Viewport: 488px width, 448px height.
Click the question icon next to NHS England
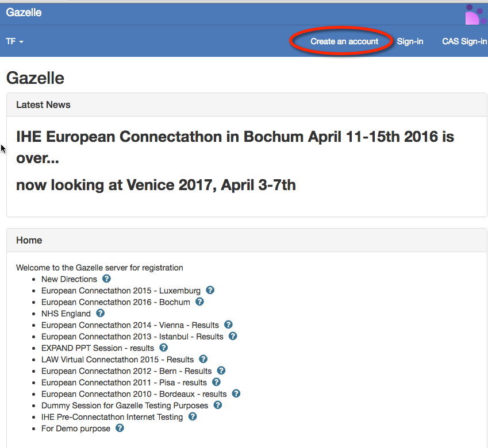tap(100, 313)
